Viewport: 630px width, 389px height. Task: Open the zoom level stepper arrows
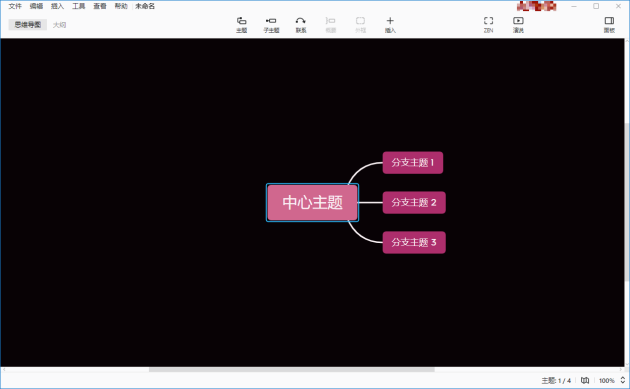click(622, 380)
